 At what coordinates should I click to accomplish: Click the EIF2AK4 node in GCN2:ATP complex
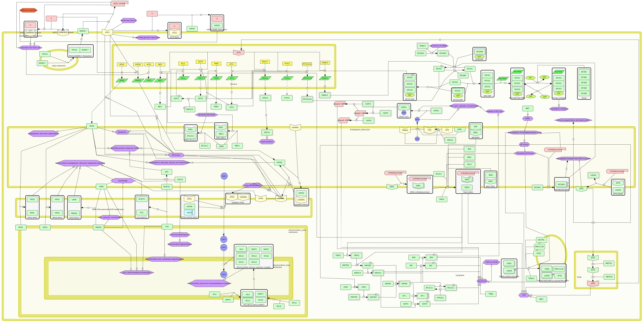[x=480, y=52]
